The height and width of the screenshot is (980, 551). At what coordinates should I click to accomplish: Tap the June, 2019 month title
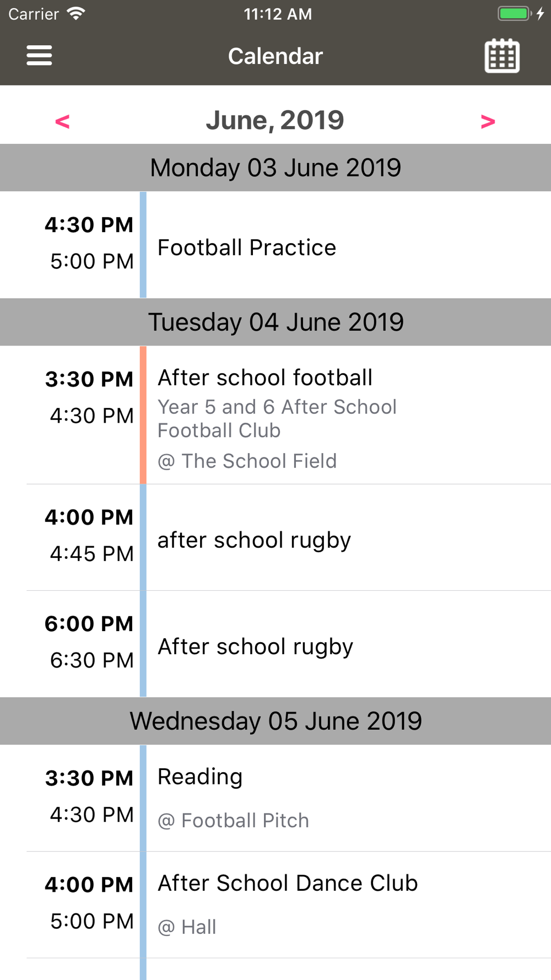(275, 120)
